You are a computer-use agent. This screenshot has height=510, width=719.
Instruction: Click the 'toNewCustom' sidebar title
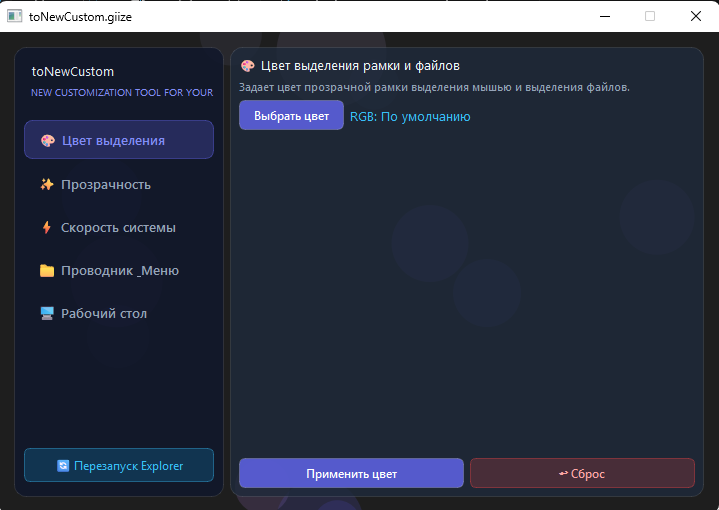(72, 72)
